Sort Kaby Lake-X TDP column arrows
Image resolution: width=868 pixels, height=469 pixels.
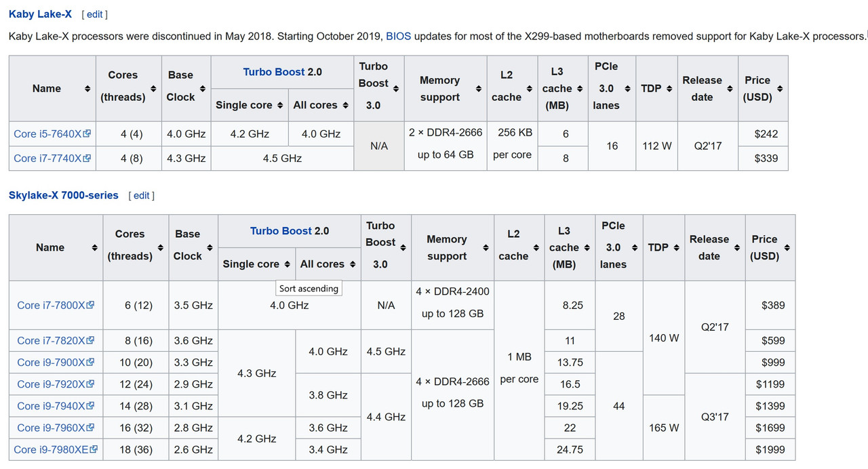tap(669, 89)
